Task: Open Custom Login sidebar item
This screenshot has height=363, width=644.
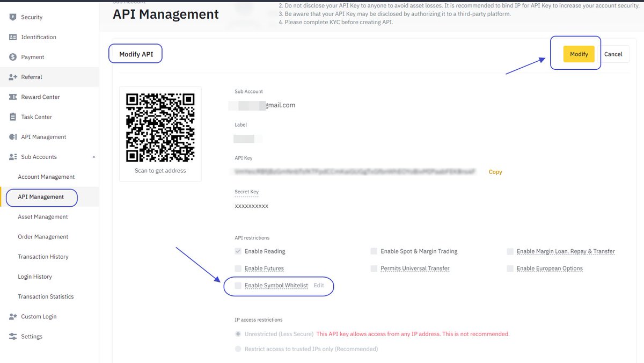Action: point(39,316)
